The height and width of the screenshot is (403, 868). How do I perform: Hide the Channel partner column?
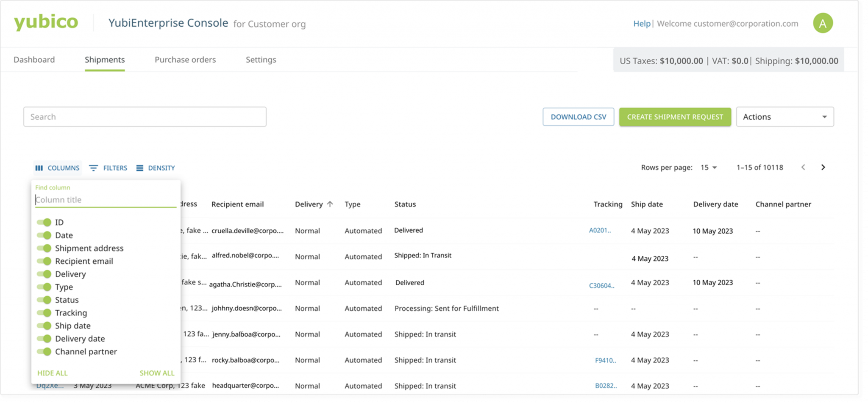pos(44,351)
